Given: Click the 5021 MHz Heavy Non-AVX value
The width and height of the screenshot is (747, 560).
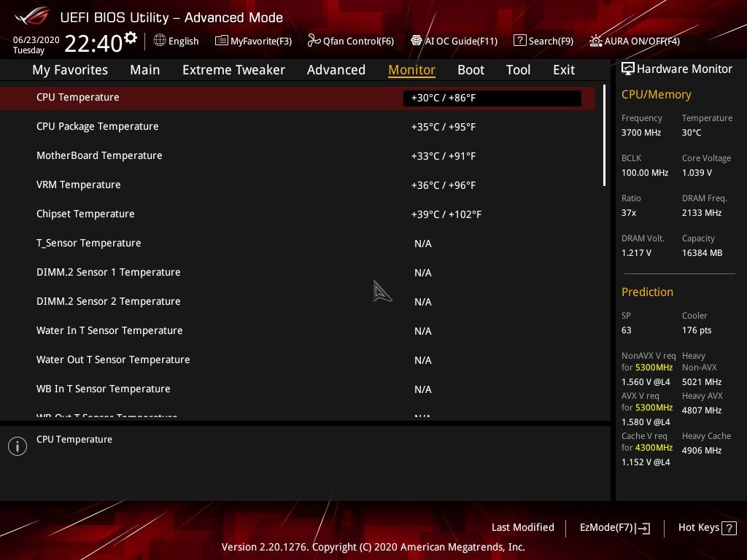Looking at the screenshot, I should 701,382.
